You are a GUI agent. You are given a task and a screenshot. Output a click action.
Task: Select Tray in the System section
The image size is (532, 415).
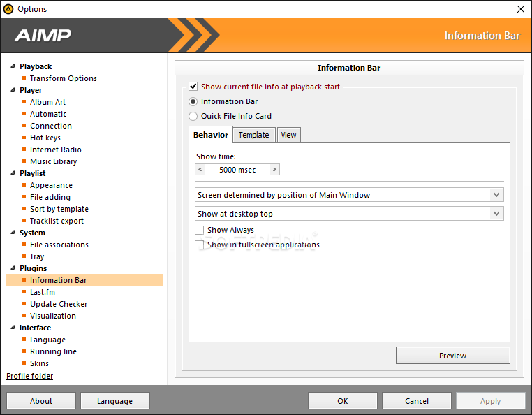tap(37, 256)
